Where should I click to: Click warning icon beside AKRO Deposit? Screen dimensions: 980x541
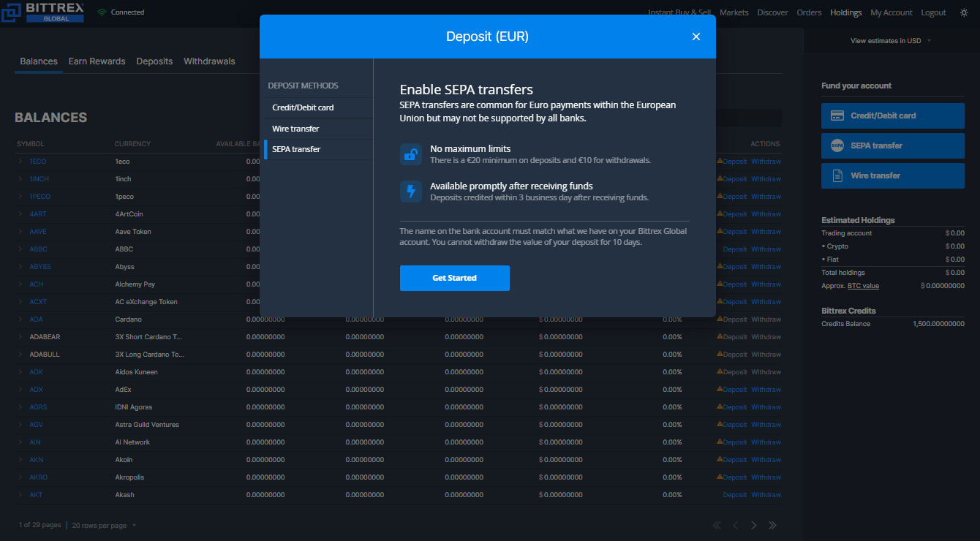click(720, 477)
